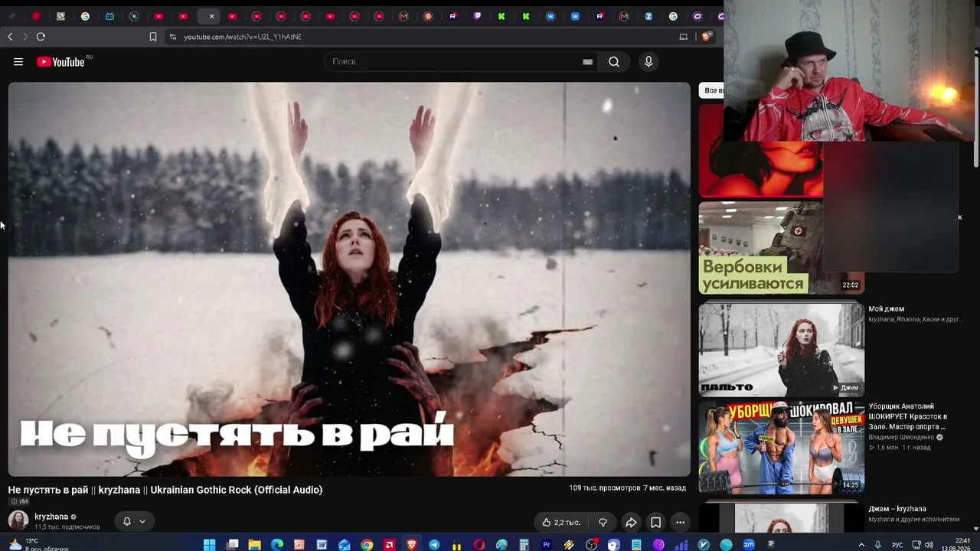Open the Вербовки усиливаются video thumbnail
The width and height of the screenshot is (980, 551).
781,248
